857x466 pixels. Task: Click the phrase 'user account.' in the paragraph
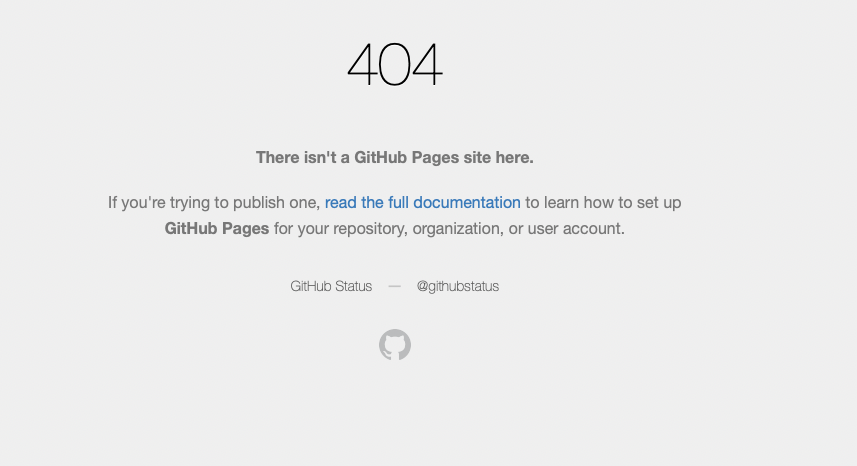click(576, 228)
